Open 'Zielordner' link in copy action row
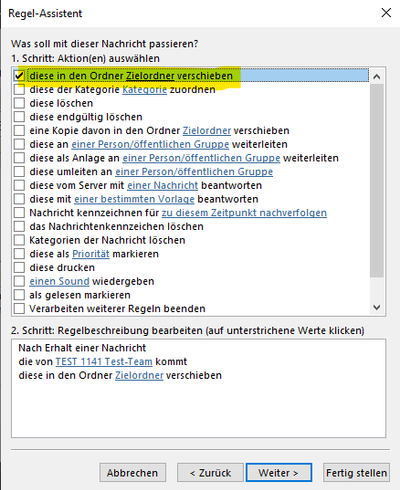 pos(207,131)
